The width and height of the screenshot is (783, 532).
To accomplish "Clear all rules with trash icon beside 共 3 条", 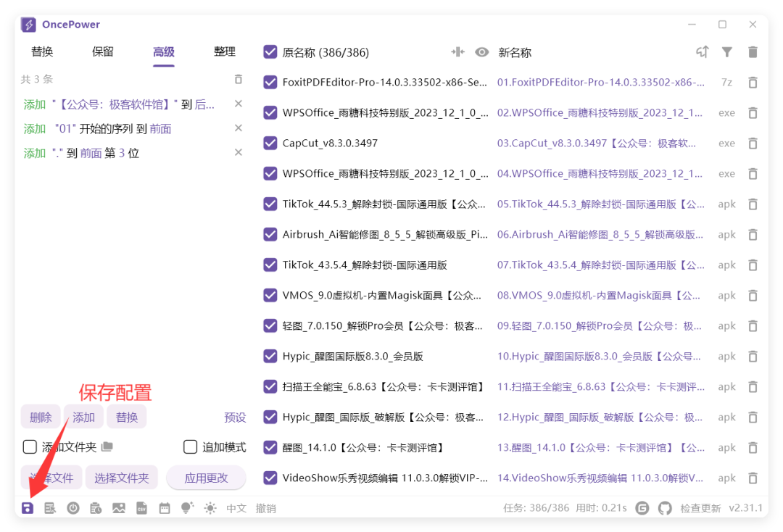I will (239, 79).
